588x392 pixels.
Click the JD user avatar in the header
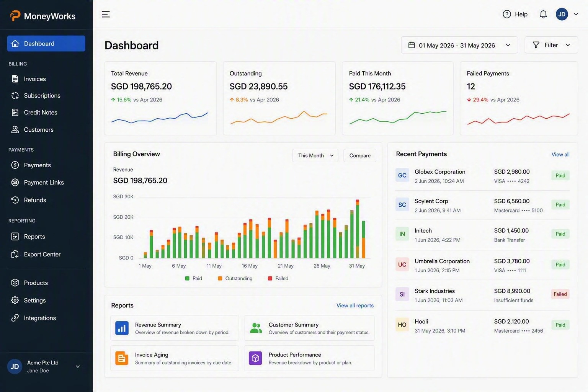pos(562,14)
